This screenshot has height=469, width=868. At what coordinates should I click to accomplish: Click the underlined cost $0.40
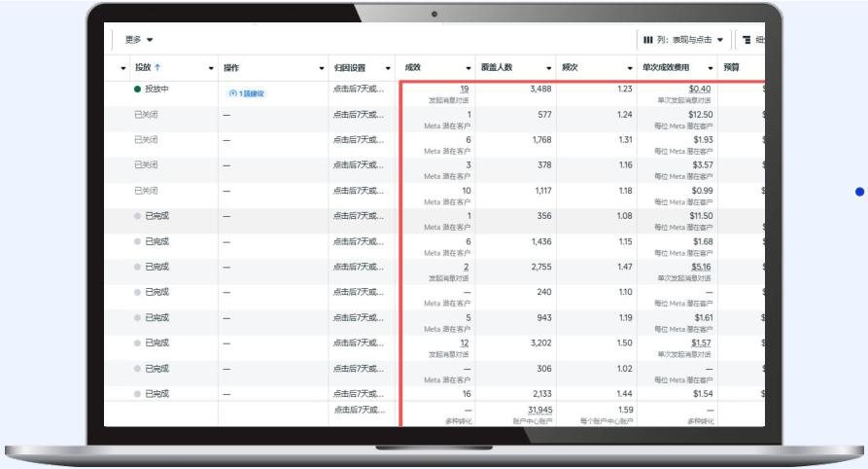700,89
